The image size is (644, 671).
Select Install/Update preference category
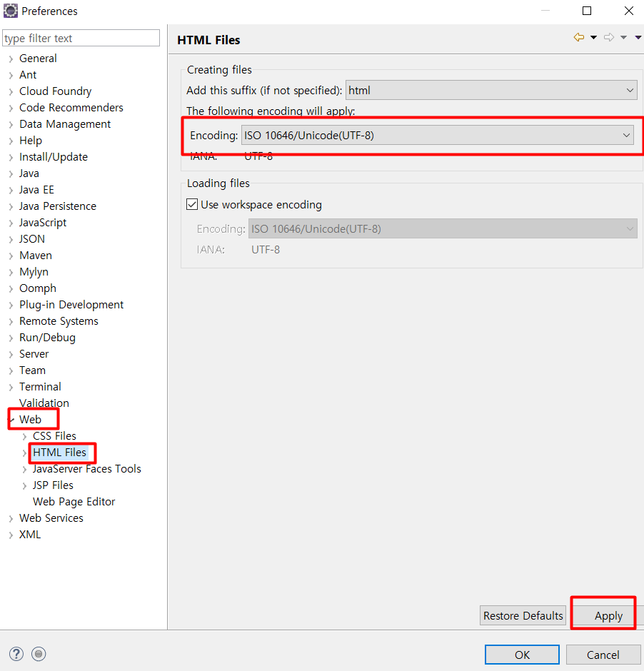point(54,157)
